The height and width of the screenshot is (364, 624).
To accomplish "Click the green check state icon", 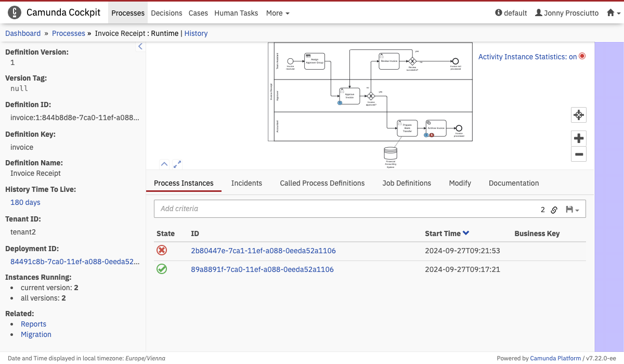I will point(162,269).
